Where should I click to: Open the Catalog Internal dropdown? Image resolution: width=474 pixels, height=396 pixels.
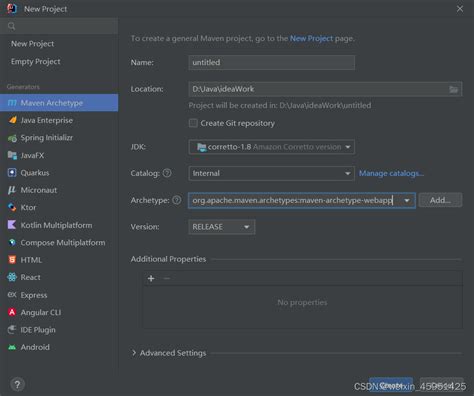coord(272,173)
